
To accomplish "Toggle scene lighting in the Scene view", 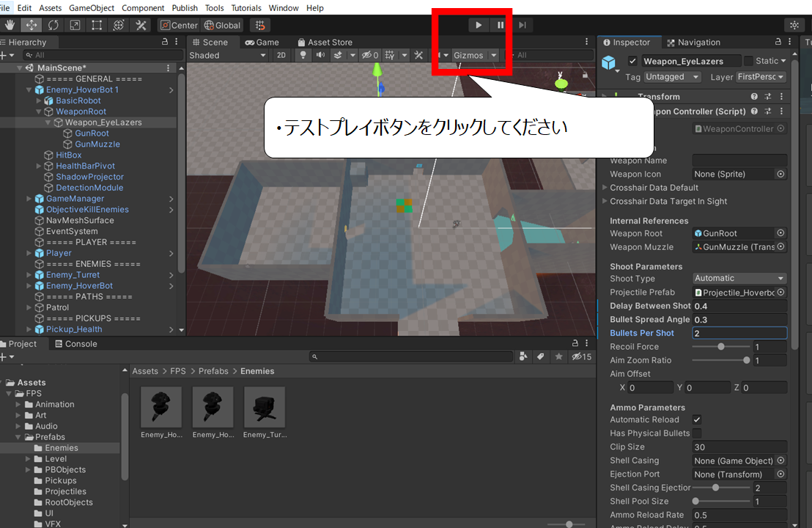I will click(303, 55).
